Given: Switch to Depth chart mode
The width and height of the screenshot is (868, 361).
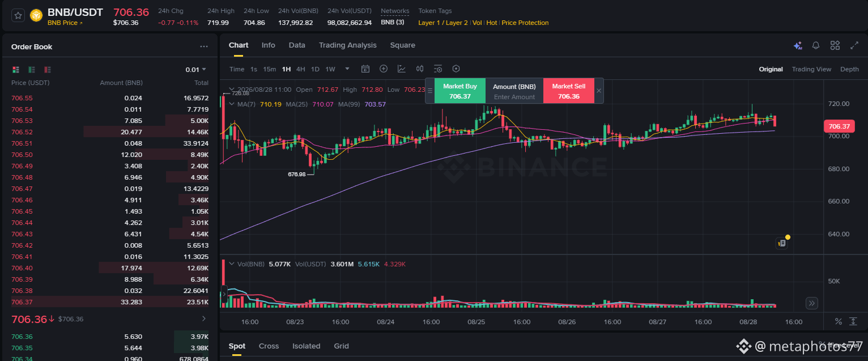Looking at the screenshot, I should (x=849, y=69).
